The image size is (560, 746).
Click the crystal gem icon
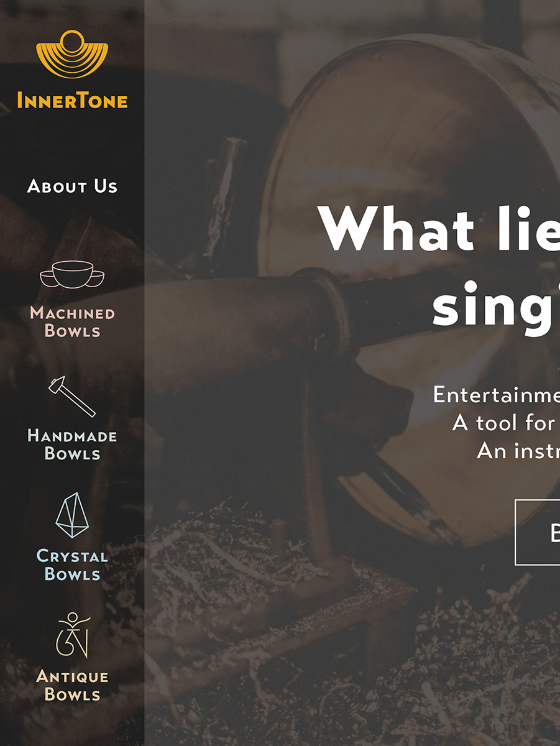coord(72,515)
